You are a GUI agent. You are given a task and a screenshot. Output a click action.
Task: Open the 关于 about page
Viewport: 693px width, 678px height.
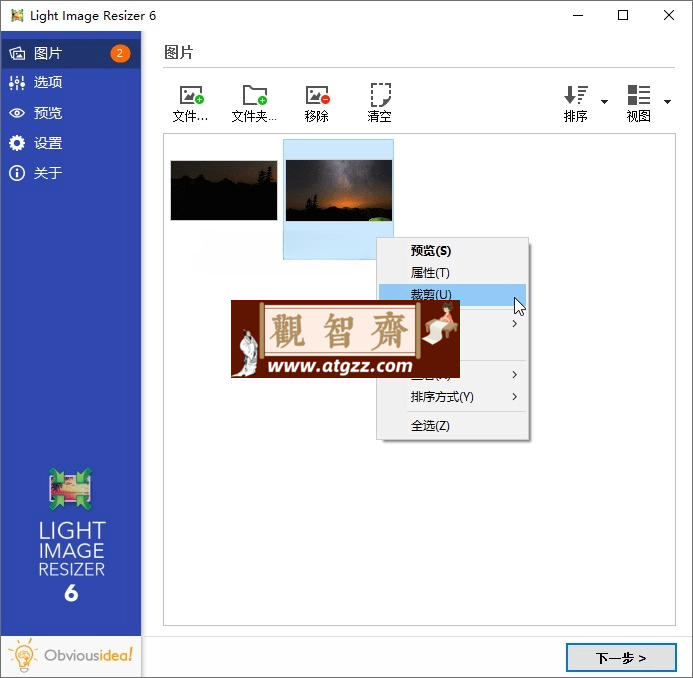pos(71,173)
